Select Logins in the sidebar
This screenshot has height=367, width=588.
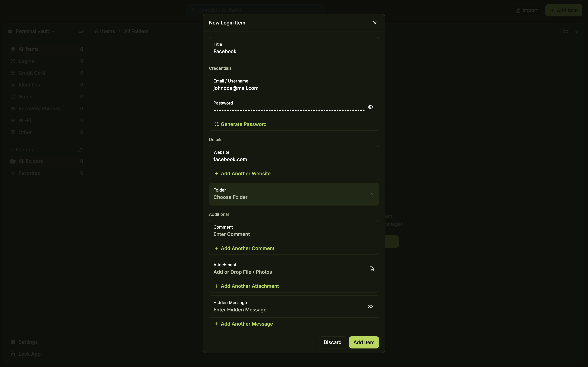point(26,61)
